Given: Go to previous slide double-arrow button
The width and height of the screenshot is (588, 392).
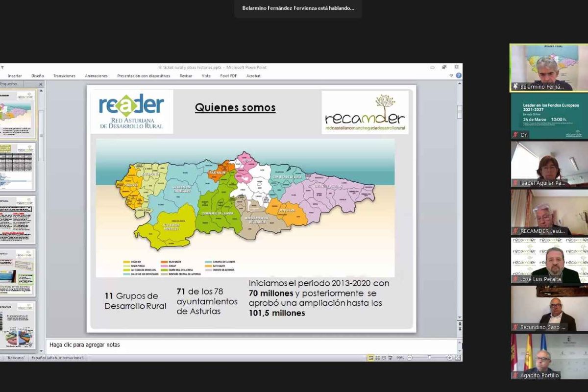Looking at the screenshot, I should (459, 323).
